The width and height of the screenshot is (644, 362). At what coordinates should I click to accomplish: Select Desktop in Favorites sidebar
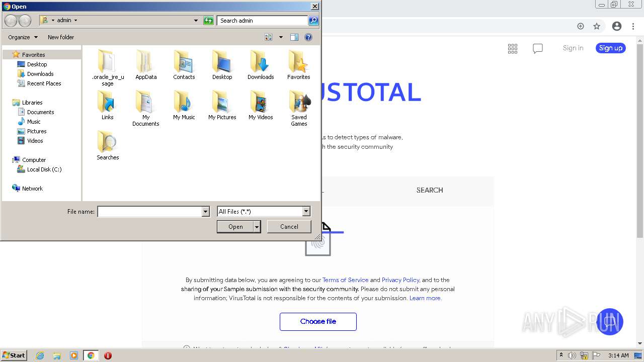point(37,64)
